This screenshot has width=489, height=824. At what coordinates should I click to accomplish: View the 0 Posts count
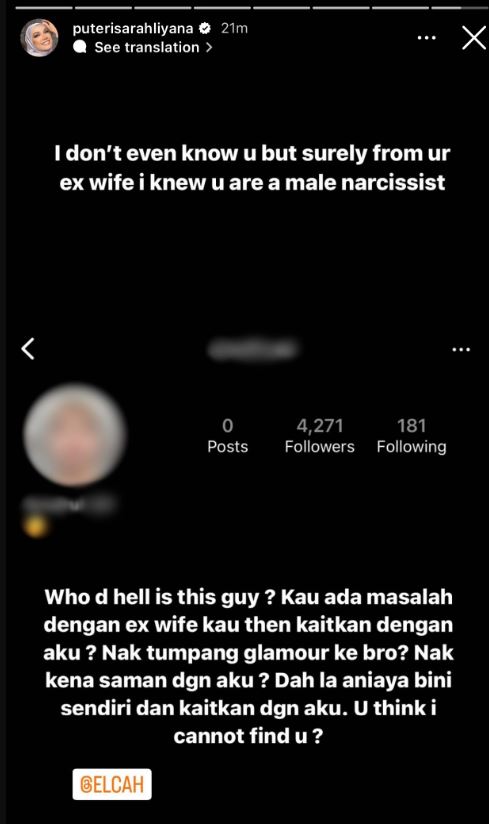(227, 436)
